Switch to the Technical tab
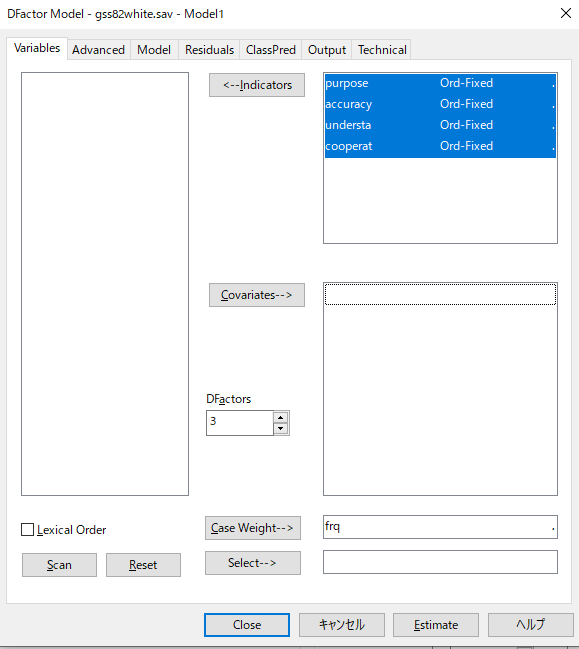Screen dimensions: 579x649 (382, 50)
